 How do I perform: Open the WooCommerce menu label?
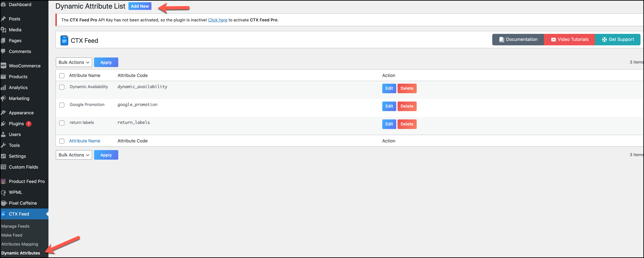[25, 66]
